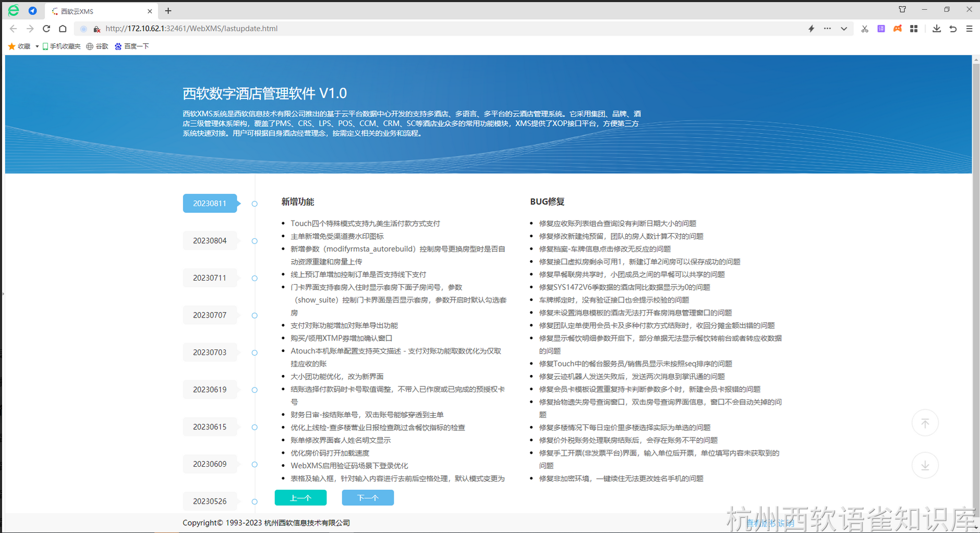Screen dimensions: 980x533
Task: Click item WebXMS启用验证码场景下登录优化
Action: click(349, 466)
